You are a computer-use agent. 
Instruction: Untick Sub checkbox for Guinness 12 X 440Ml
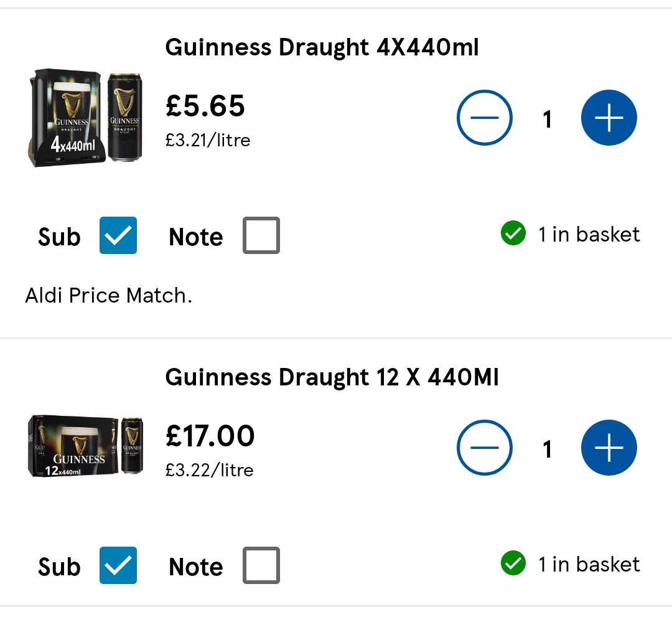click(x=118, y=565)
